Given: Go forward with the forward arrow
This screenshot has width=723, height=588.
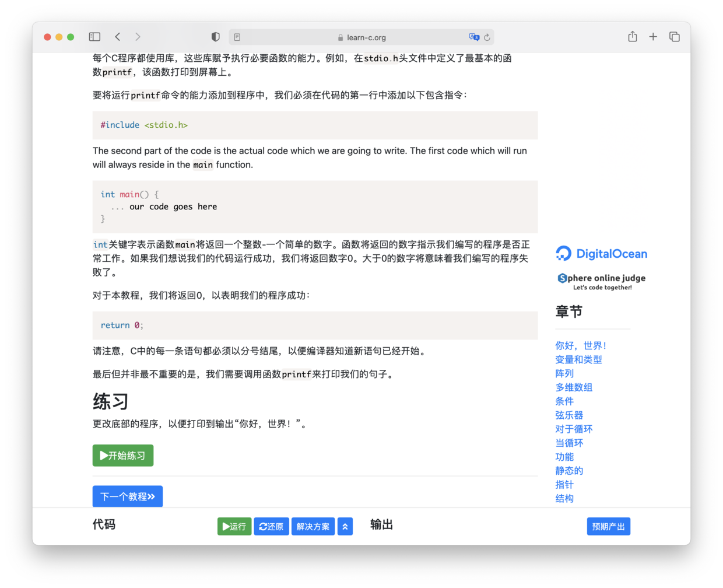Looking at the screenshot, I should [138, 37].
